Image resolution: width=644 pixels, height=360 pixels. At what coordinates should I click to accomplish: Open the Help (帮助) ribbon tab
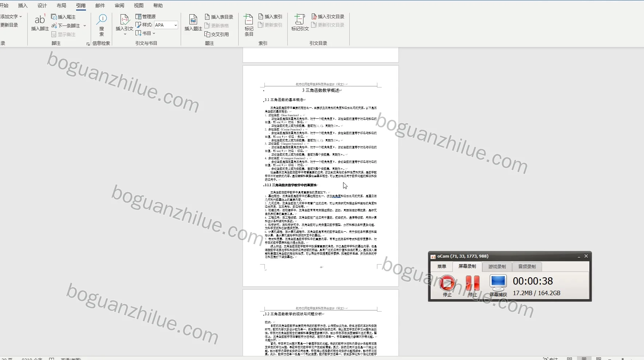(158, 5)
